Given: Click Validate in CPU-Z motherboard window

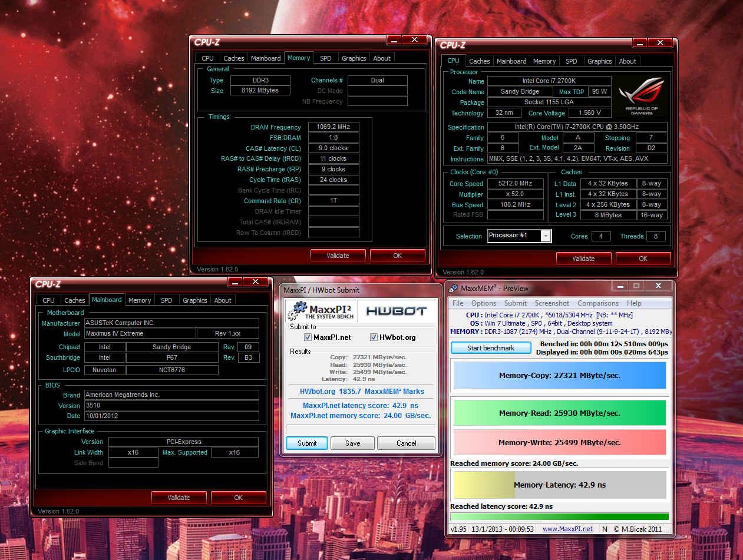Looking at the screenshot, I should tap(179, 498).
